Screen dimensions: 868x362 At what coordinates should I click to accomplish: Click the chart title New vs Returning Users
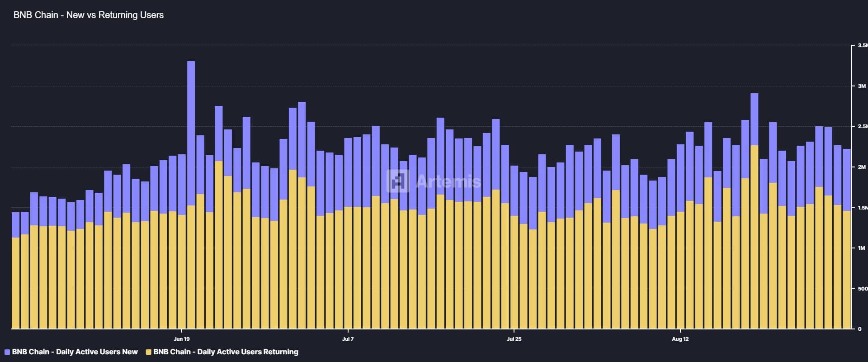click(89, 15)
